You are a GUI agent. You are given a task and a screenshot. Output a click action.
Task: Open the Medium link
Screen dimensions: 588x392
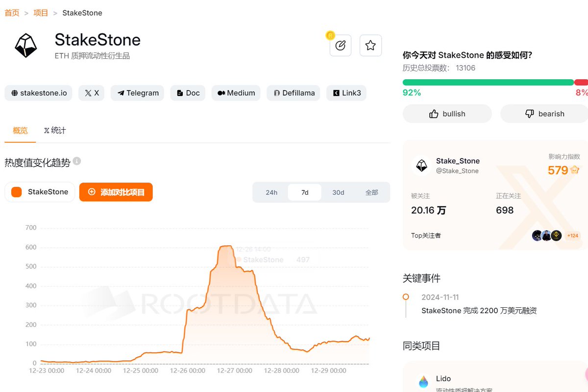pyautogui.click(x=236, y=93)
